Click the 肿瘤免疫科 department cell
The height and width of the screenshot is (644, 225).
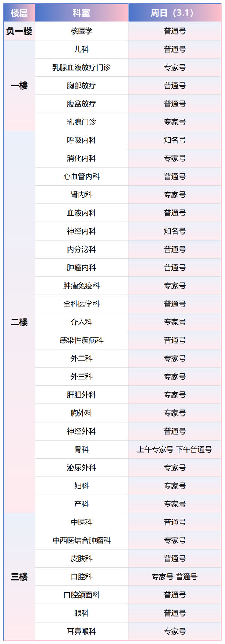tap(81, 286)
